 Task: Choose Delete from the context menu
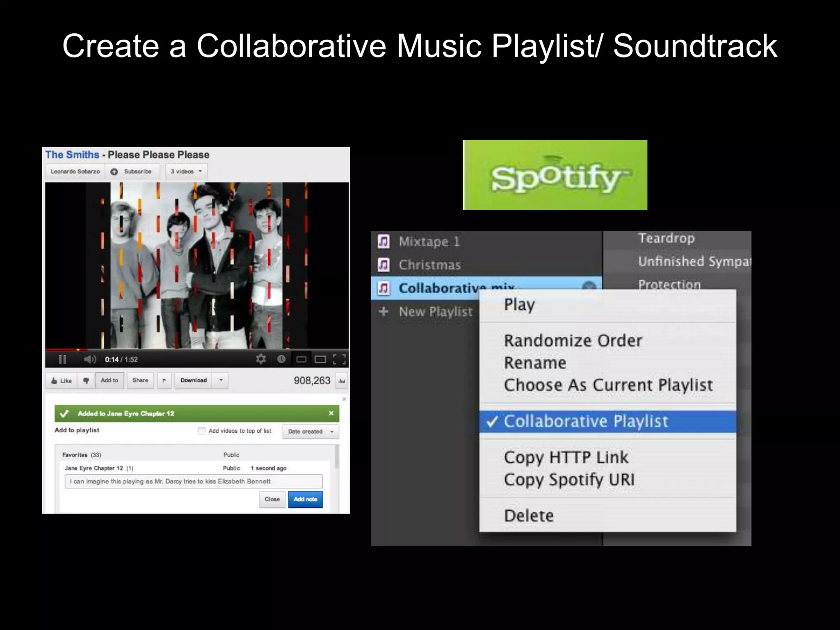pyautogui.click(x=607, y=516)
